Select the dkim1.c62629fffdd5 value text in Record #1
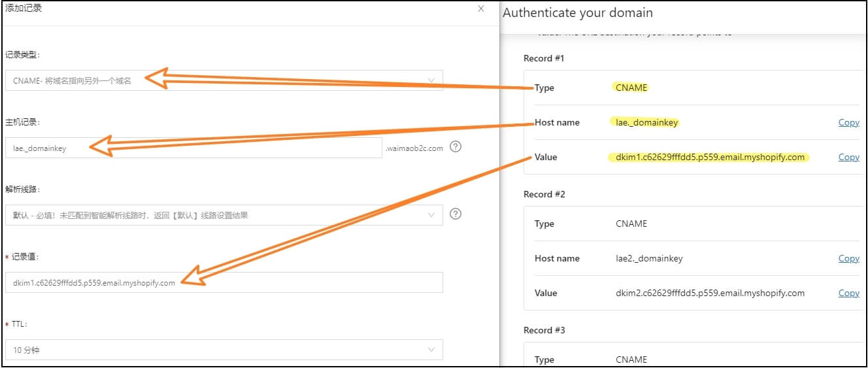This screenshot has height=368, width=868. (710, 157)
